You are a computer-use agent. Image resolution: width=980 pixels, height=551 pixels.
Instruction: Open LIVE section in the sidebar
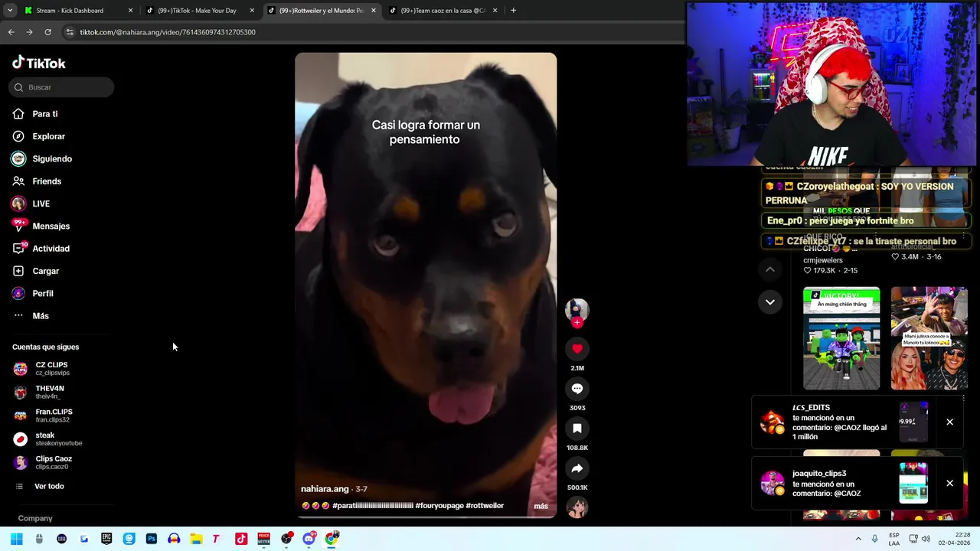(x=41, y=204)
